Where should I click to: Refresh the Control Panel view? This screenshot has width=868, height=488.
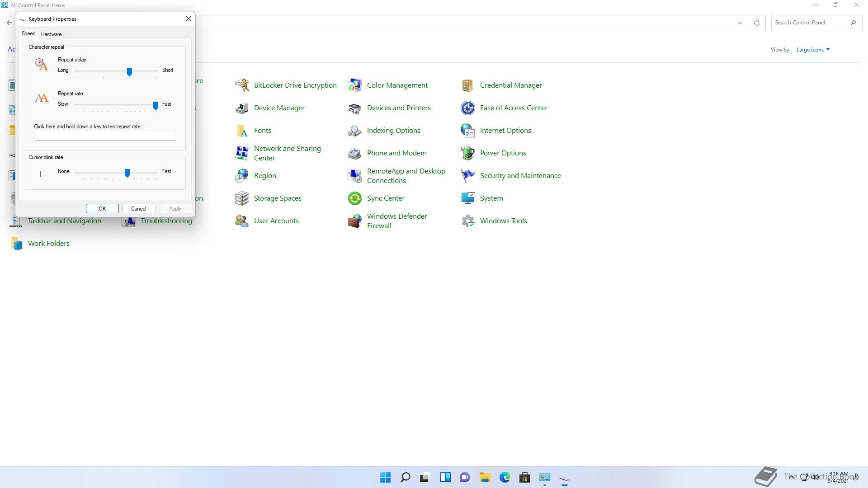pyautogui.click(x=757, y=23)
